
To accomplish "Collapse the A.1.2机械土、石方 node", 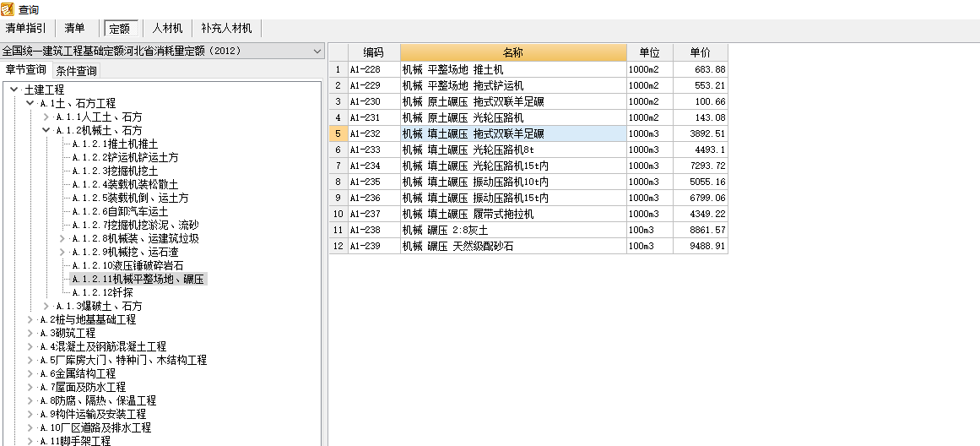I will [x=46, y=130].
